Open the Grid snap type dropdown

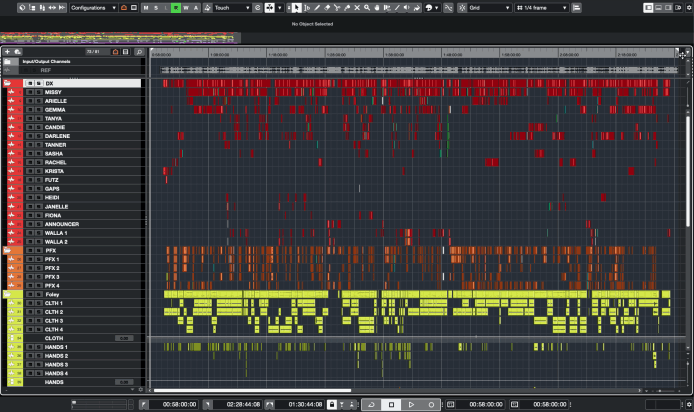click(x=488, y=7)
